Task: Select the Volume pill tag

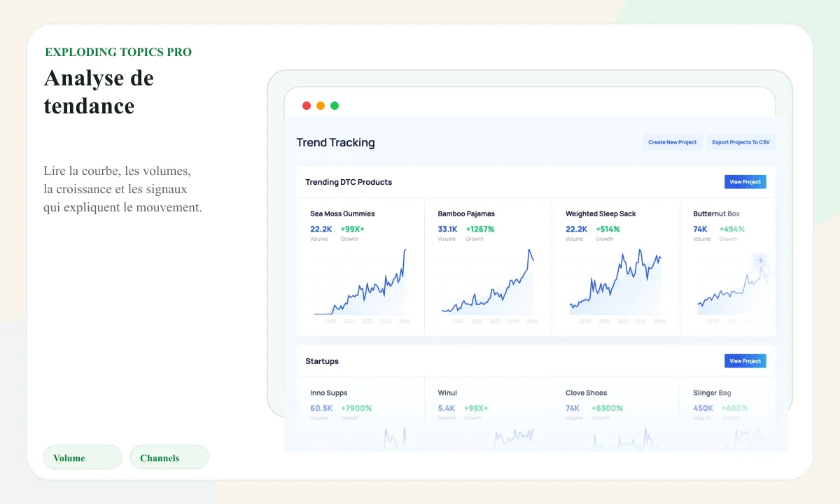Action: click(83, 458)
